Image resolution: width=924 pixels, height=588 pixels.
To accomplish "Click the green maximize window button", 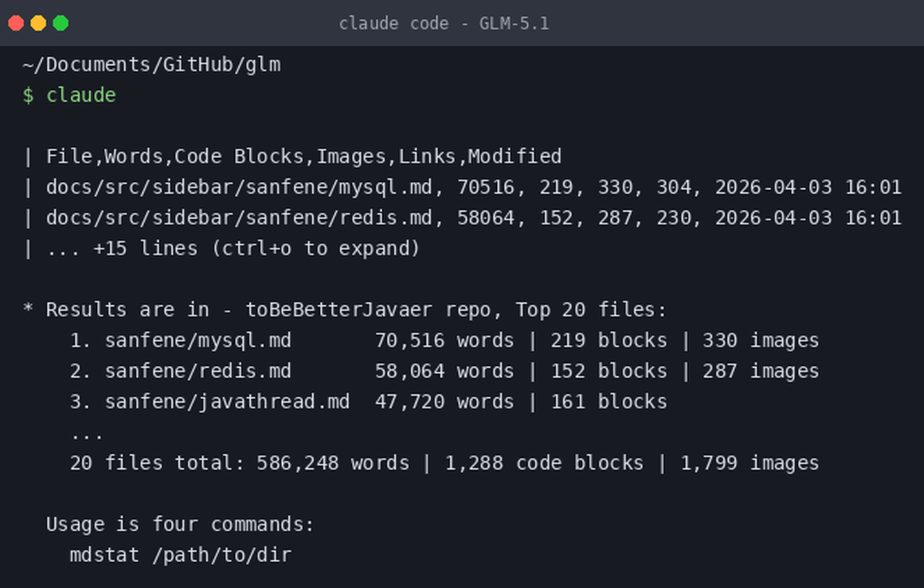I will 61,23.
